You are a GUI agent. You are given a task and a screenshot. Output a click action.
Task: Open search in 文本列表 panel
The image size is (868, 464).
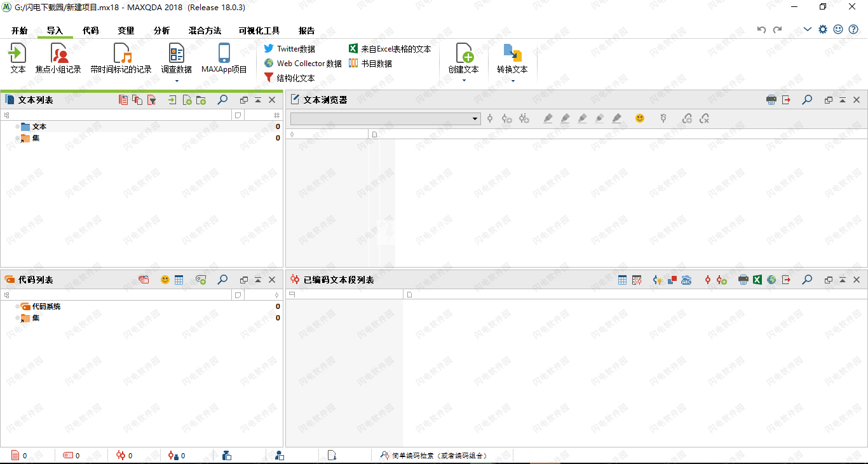(222, 100)
